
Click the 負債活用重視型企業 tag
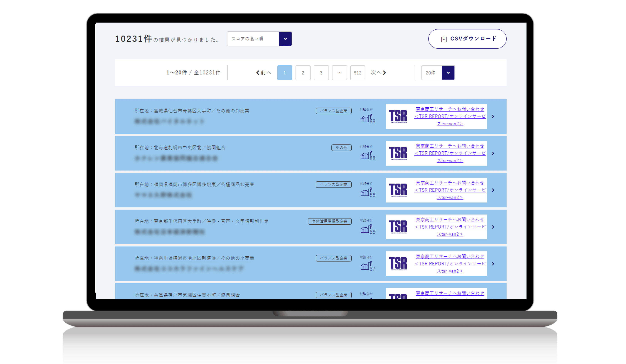330,221
